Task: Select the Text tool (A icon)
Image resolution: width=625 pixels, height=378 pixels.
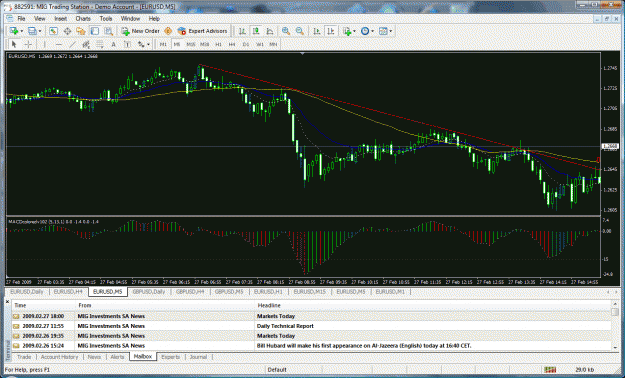Action: 113,44
